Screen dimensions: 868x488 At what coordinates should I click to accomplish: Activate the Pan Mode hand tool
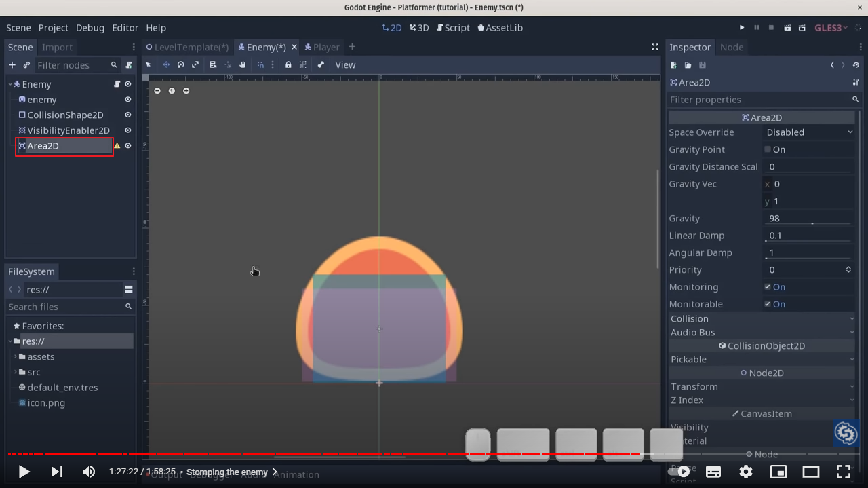[x=242, y=65]
